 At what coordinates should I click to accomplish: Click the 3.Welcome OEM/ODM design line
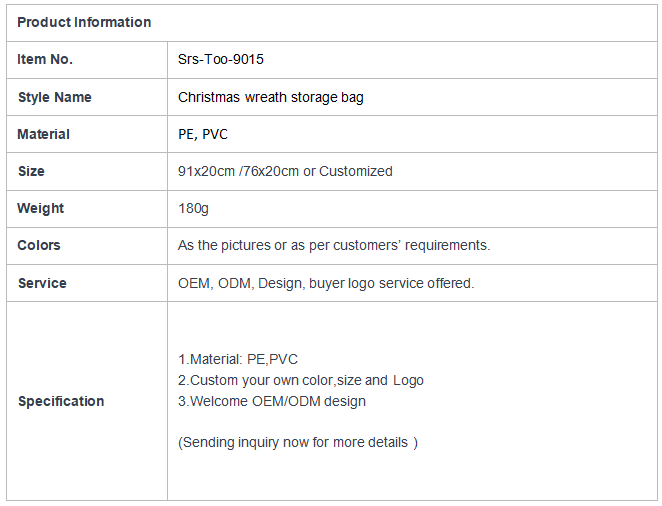pyautogui.click(x=271, y=401)
